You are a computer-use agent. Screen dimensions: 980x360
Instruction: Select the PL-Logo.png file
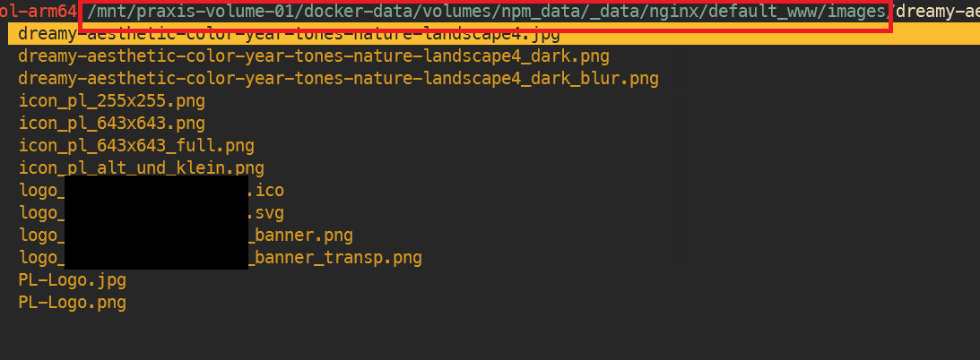[x=73, y=303]
